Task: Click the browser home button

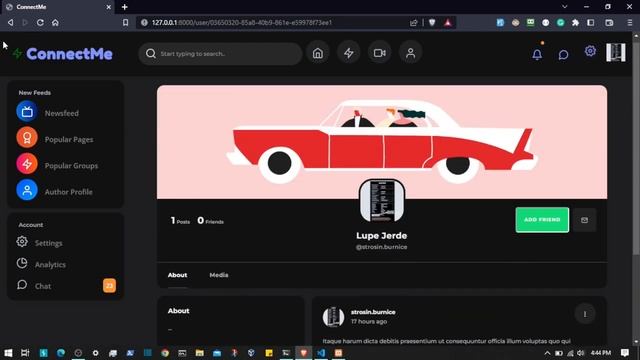Action: [55, 22]
